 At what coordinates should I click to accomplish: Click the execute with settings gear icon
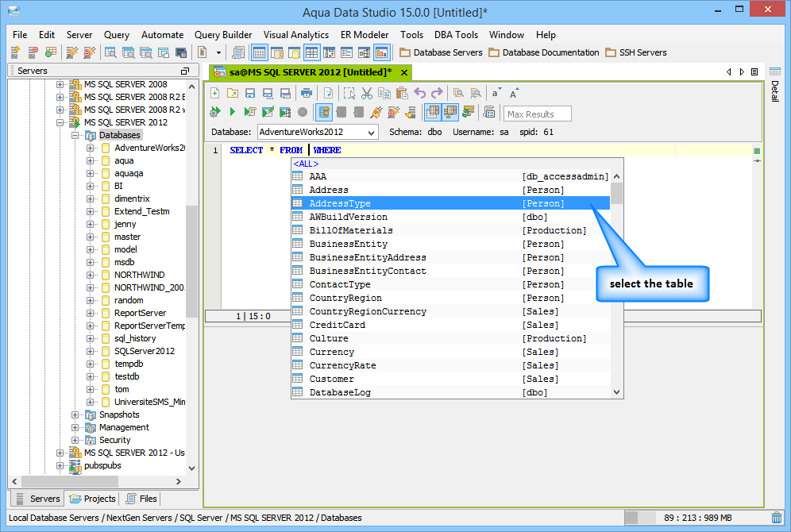(x=215, y=112)
